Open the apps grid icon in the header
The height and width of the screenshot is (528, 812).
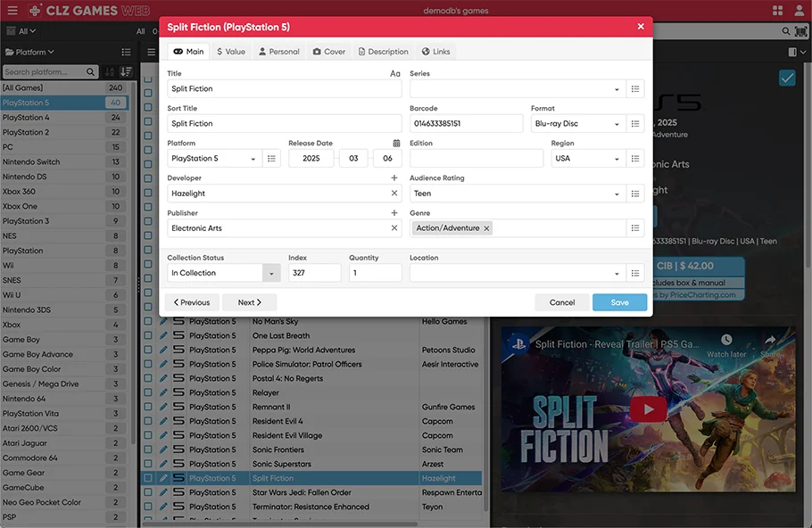(777, 11)
